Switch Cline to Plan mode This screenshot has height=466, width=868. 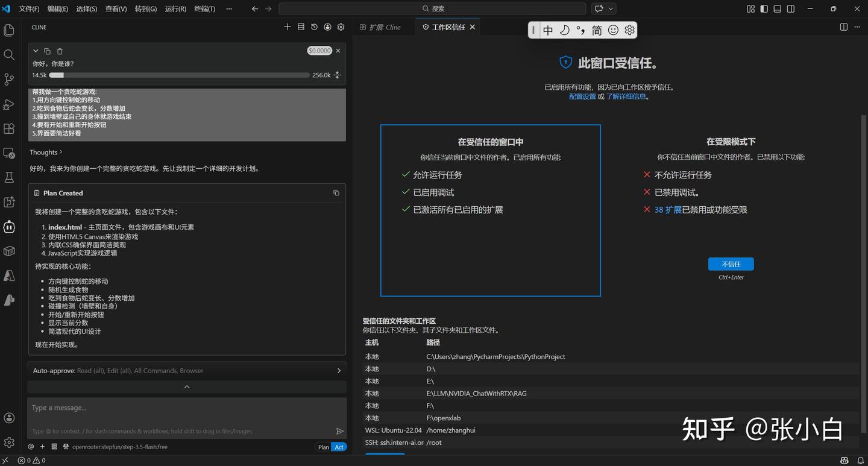click(x=324, y=447)
